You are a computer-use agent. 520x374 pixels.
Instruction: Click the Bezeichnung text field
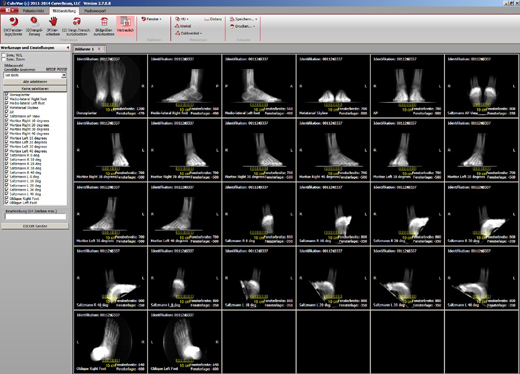pos(35,217)
